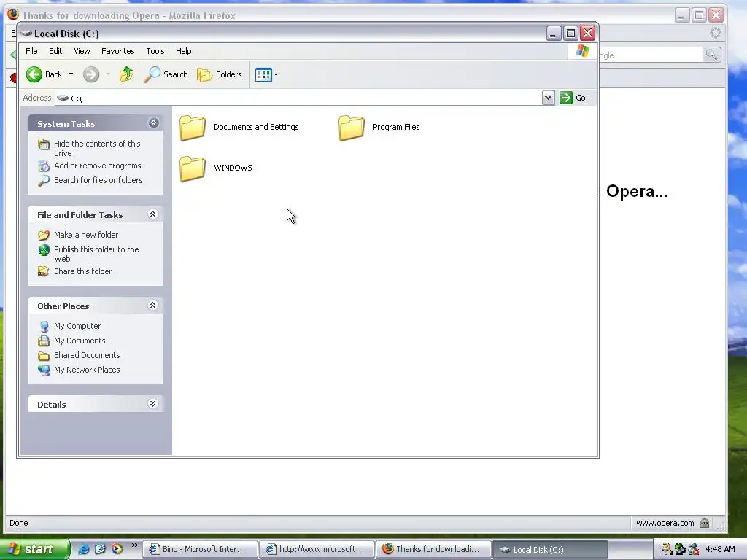Image resolution: width=747 pixels, height=560 pixels.
Task: Switch to http://www.microsoft taskbar button
Action: (317, 550)
